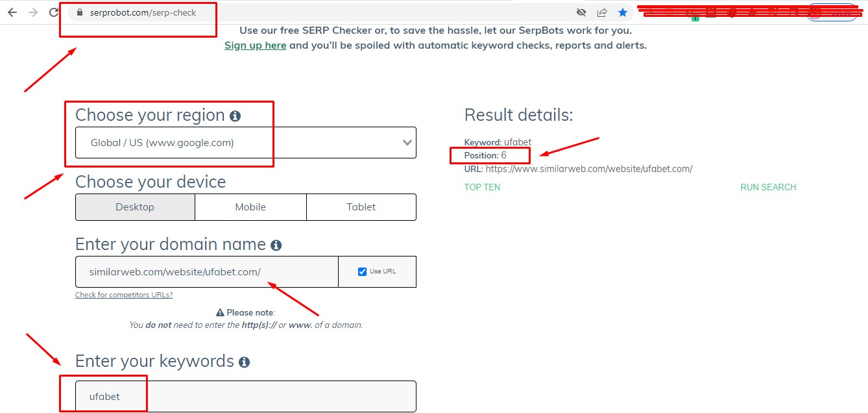Click info icon next to Choose your region

coord(235,116)
